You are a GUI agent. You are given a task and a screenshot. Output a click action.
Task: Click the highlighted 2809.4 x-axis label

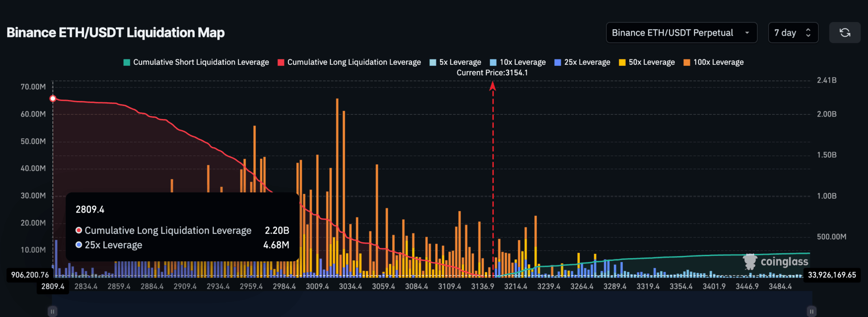53,287
